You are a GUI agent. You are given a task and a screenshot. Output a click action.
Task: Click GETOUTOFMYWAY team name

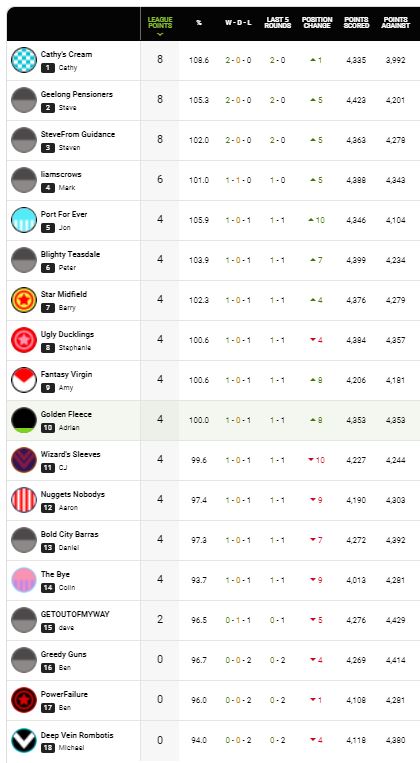[x=75, y=614]
